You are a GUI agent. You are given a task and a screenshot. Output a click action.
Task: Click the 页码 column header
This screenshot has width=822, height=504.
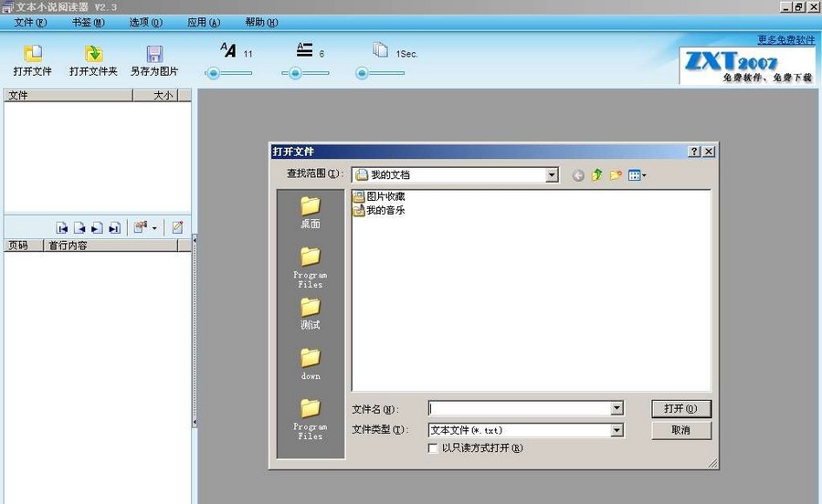click(x=24, y=246)
